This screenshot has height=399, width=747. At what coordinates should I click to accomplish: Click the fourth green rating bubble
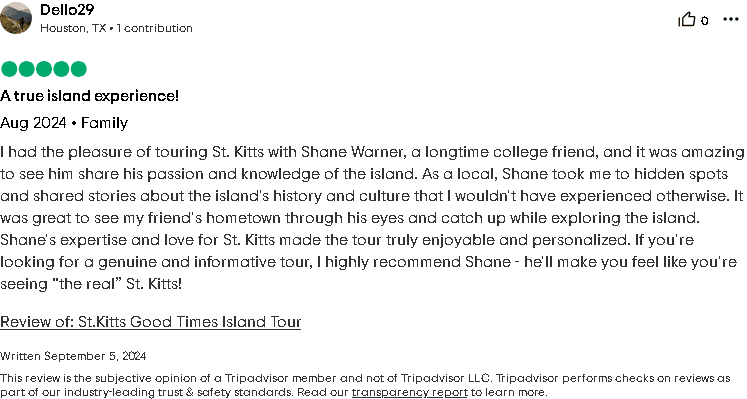[61, 69]
